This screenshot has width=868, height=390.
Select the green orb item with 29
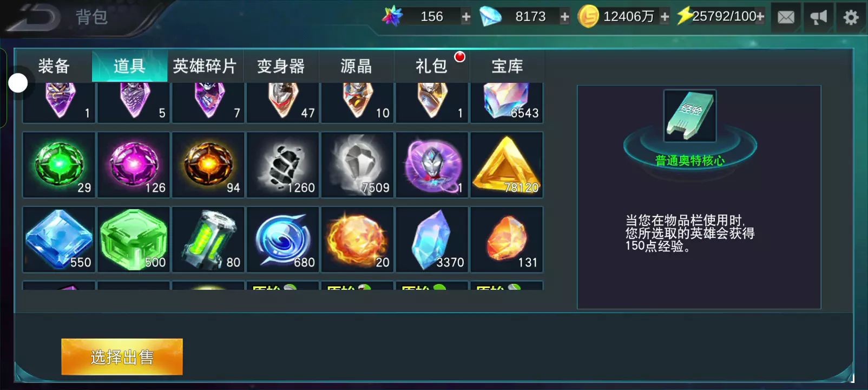pos(59,165)
